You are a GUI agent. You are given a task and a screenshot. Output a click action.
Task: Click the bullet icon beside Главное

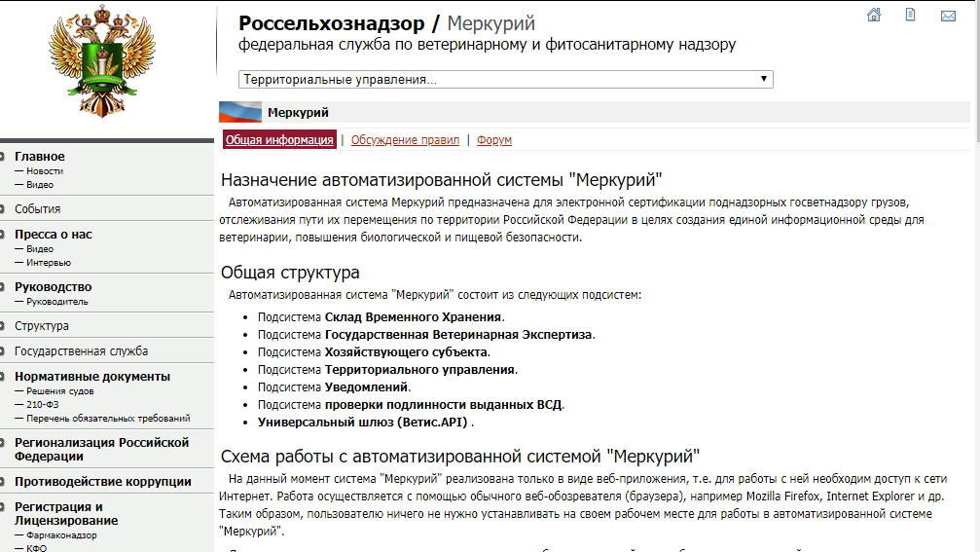(x=3, y=157)
